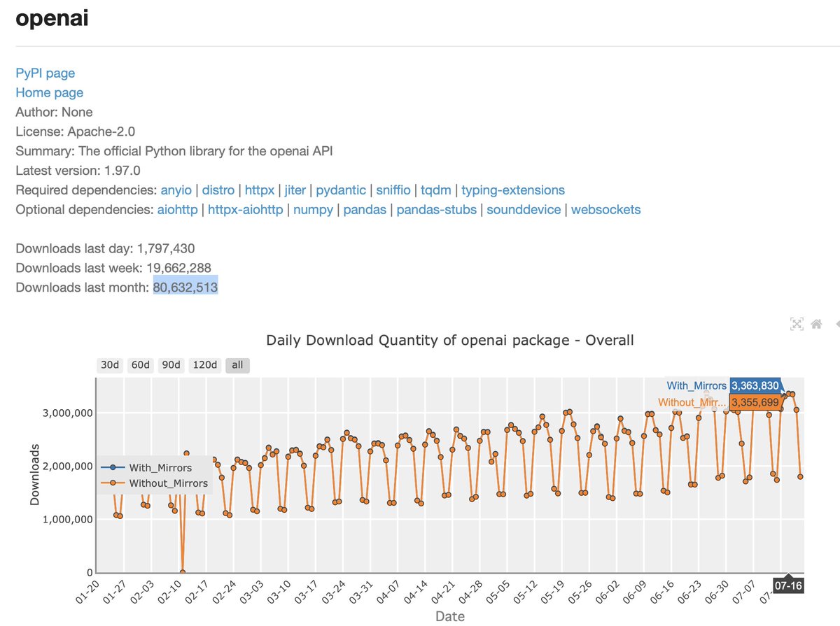The image size is (840, 626).
Task: Click the 3,355,699 Without_Mirrors hover value
Action: [755, 402]
